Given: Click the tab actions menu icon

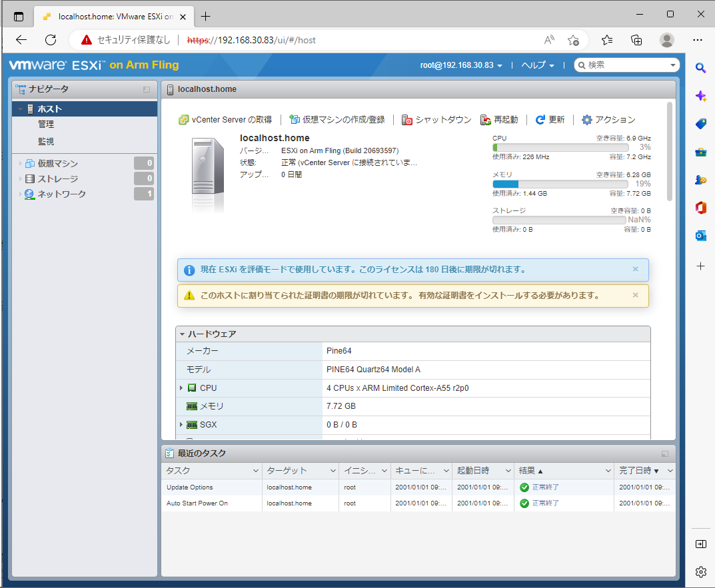Looking at the screenshot, I should (x=19, y=17).
